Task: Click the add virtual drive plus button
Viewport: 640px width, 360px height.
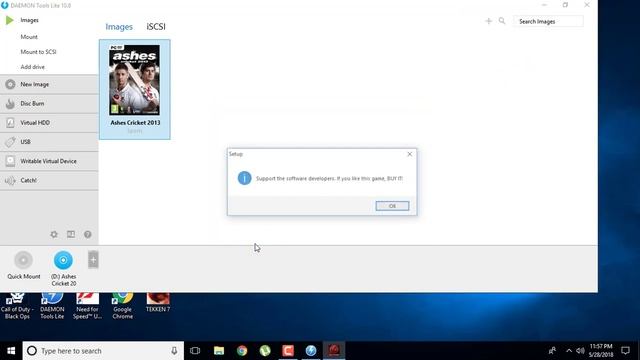Action: pos(93,260)
